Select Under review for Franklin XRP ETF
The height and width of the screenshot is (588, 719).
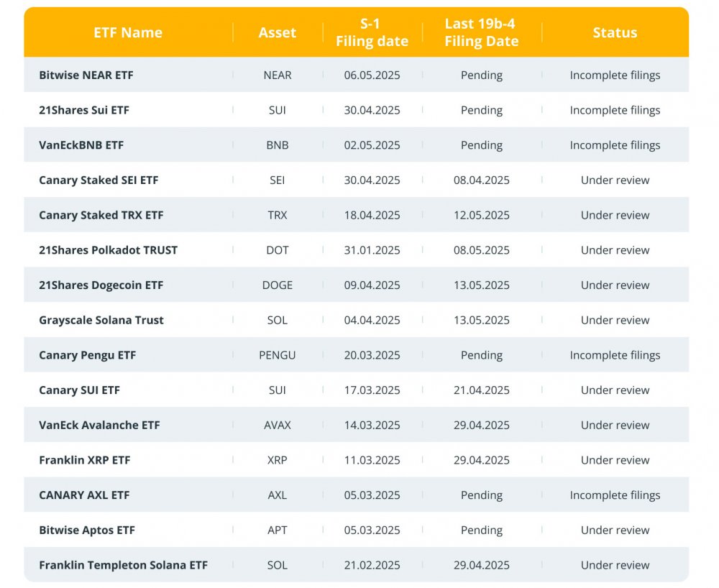615,460
